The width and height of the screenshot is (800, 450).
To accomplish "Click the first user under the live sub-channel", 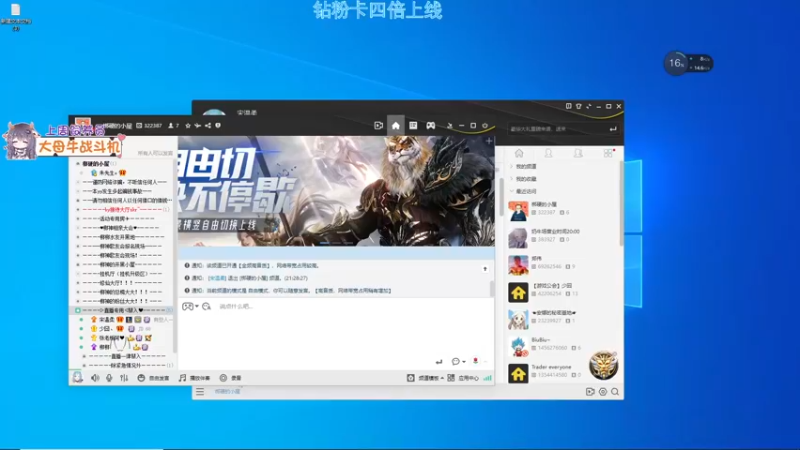I will 122,319.
